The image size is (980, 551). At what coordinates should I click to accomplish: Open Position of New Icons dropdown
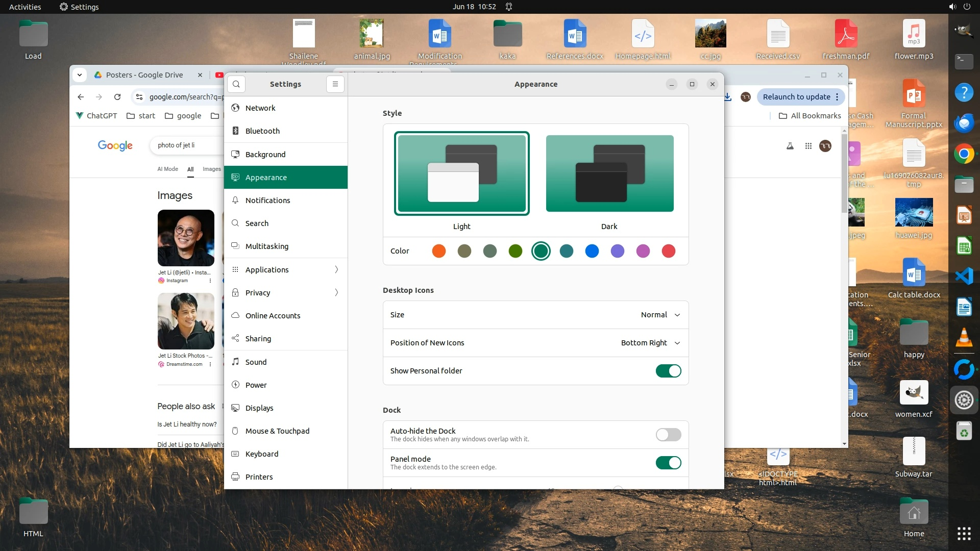pos(650,343)
